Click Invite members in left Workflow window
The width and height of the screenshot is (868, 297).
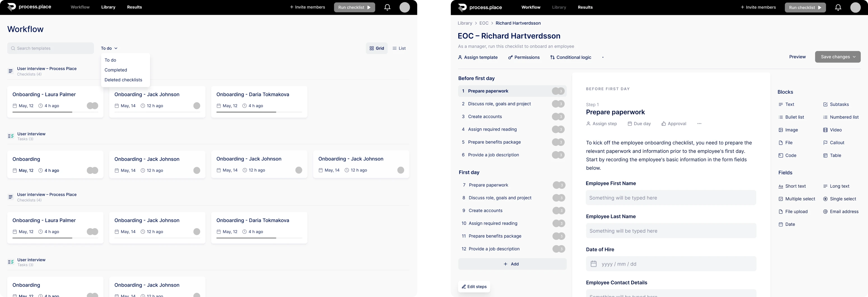pos(307,7)
